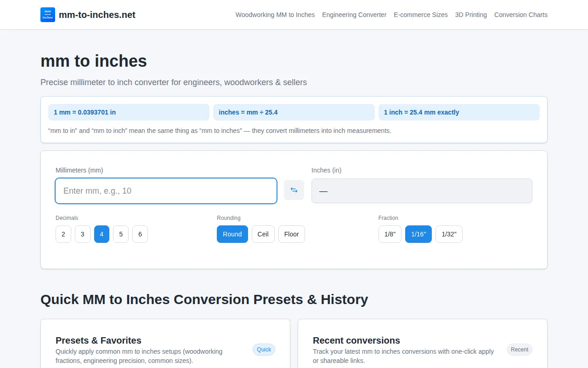The image size is (588, 368).
Task: Open Woodworking MM to Inches page
Action: click(x=275, y=15)
